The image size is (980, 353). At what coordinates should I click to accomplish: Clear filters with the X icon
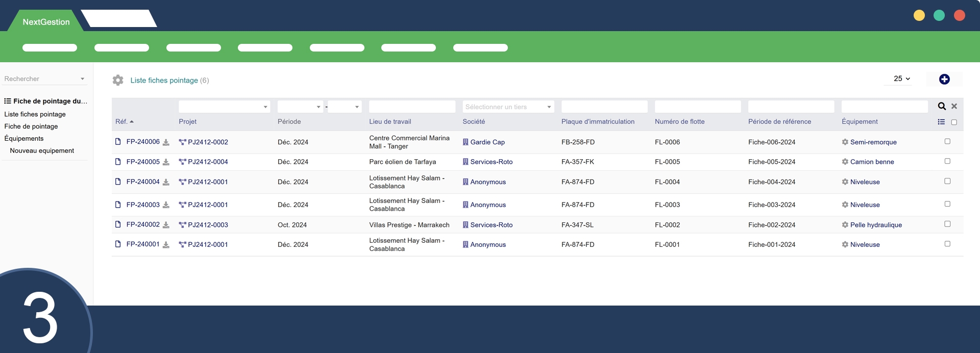point(954,106)
